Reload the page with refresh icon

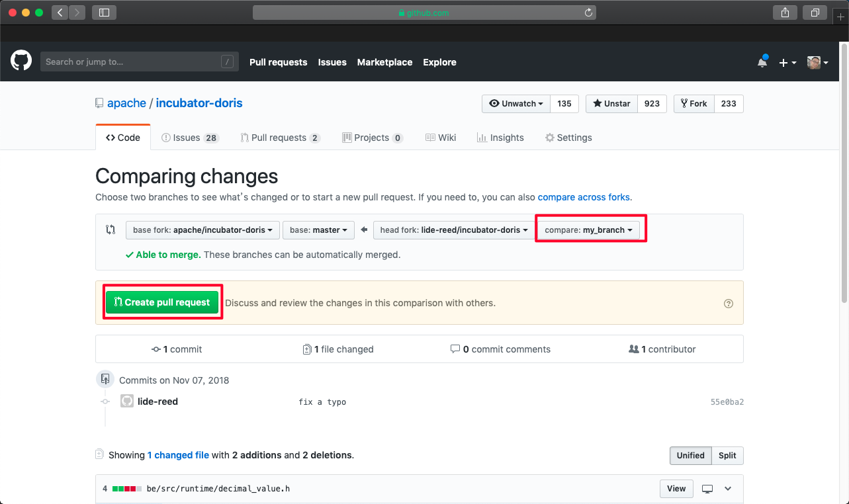click(x=588, y=12)
